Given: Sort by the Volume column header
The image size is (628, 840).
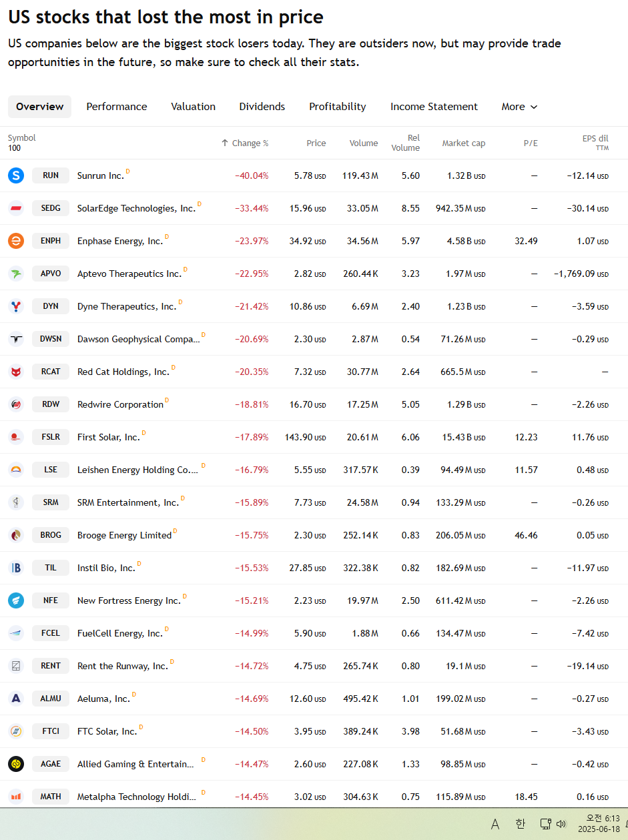Looking at the screenshot, I should [364, 143].
